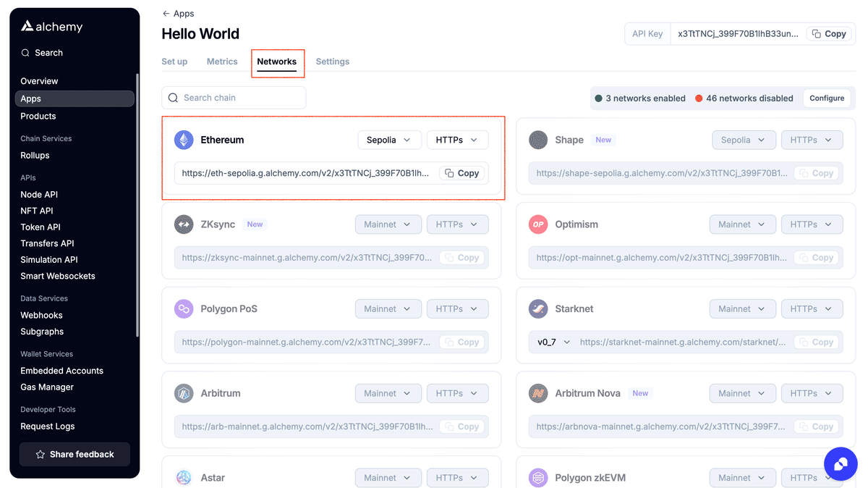868x488 pixels.
Task: Open Subgraphs in the sidebar
Action: tap(42, 332)
